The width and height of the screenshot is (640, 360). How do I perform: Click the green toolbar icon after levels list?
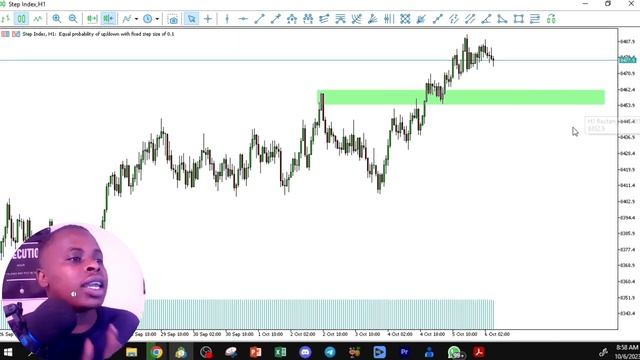click(551, 19)
